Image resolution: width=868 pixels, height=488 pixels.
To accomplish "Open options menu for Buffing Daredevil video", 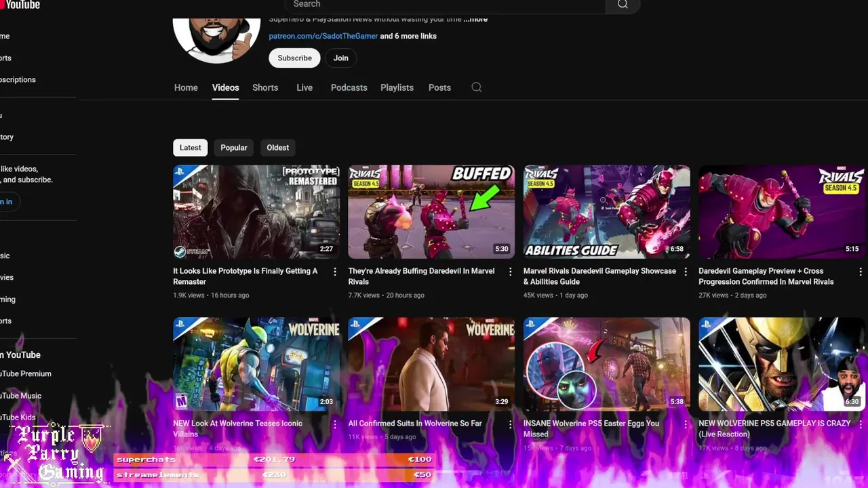I will tap(511, 271).
